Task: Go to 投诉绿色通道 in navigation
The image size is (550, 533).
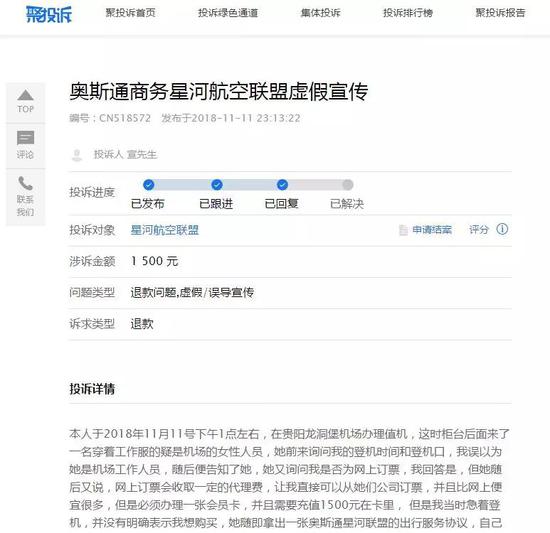Action: (228, 13)
